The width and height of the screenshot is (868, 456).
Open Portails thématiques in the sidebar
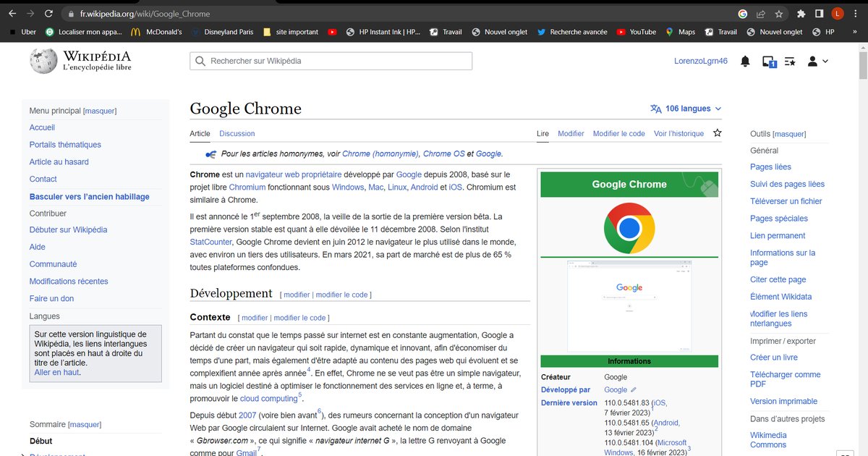tap(65, 145)
